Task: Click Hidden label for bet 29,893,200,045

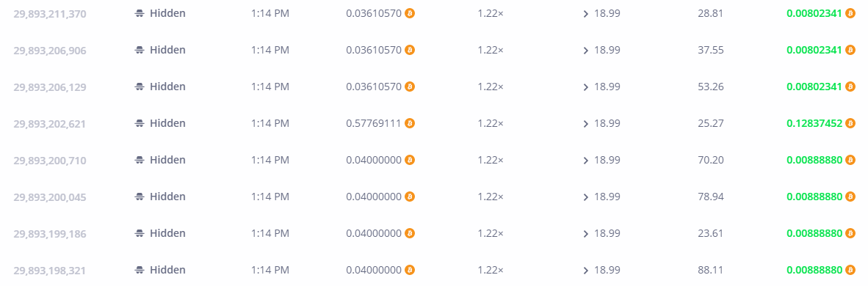Action: point(167,197)
